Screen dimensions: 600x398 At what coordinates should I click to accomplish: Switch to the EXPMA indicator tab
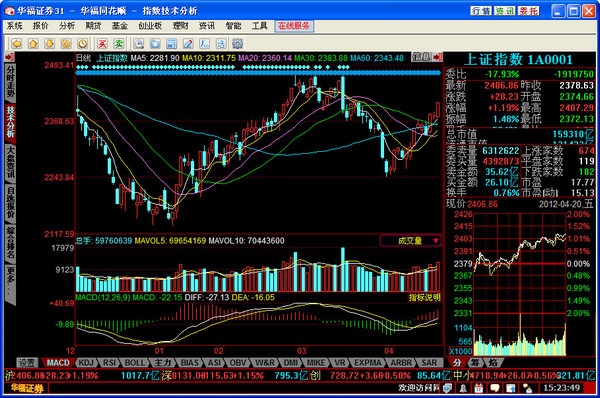click(x=368, y=362)
